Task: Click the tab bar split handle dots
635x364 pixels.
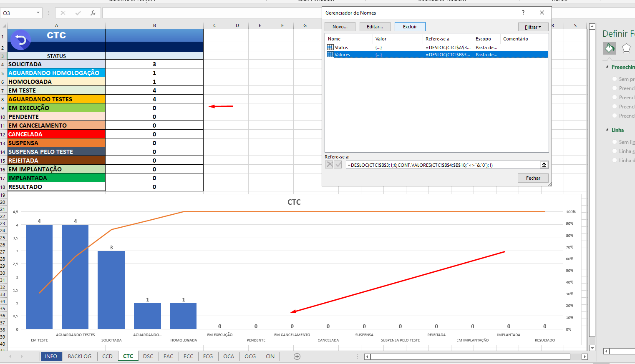Action: coord(358,356)
